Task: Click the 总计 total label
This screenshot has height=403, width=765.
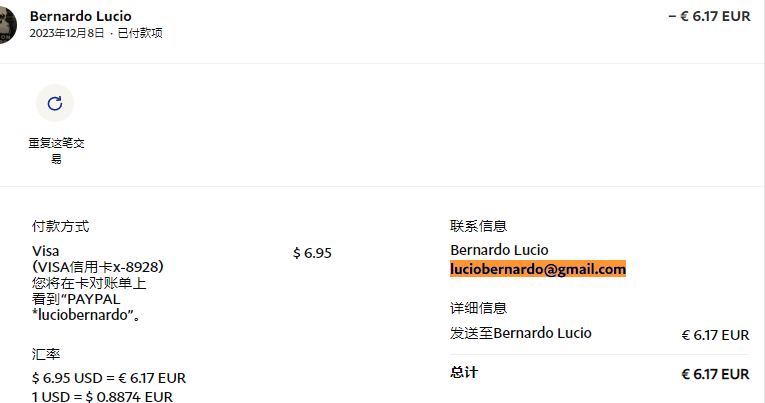Action: pos(464,372)
